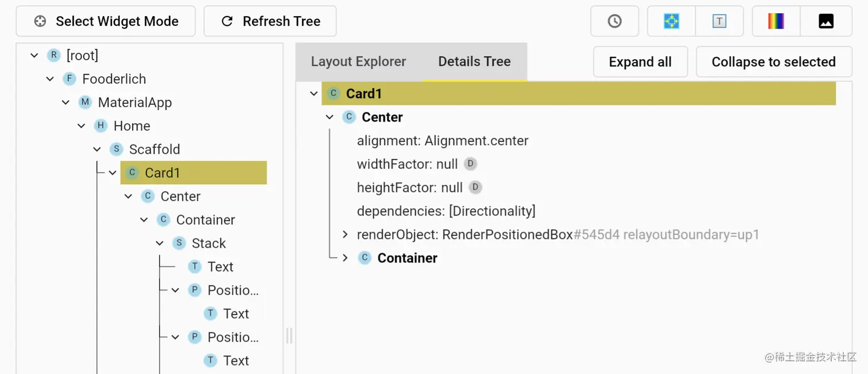Click the MaterialApp widget icon
Viewport: 868px width, 374px height.
click(85, 103)
